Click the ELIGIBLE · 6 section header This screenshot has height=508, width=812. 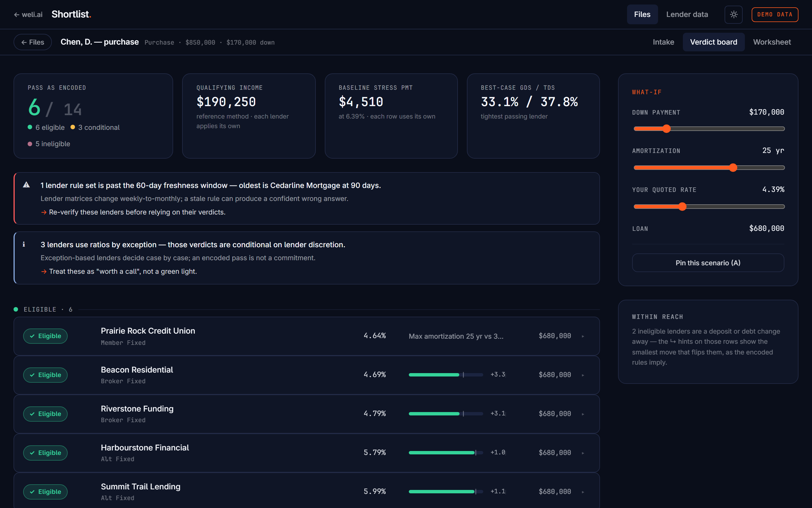[x=43, y=309]
